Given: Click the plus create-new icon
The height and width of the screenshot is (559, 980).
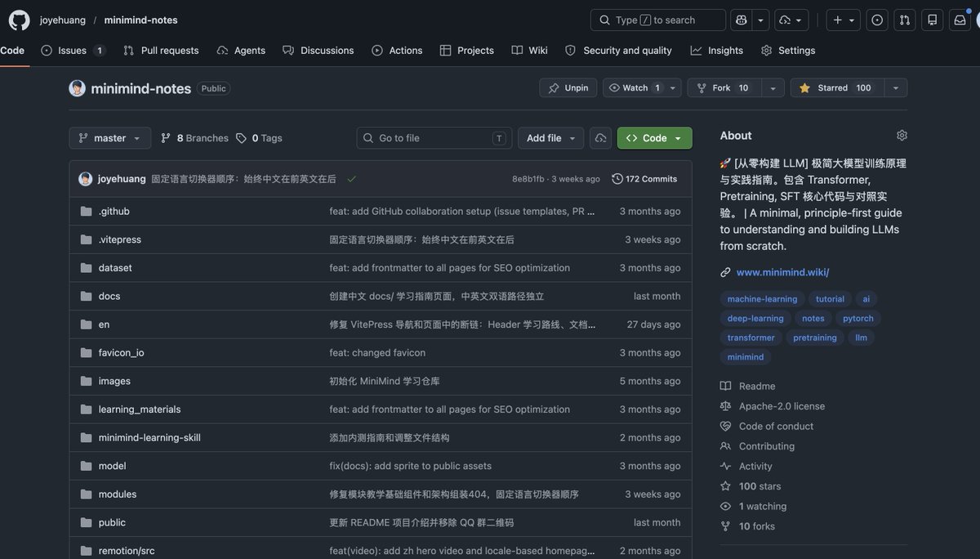Looking at the screenshot, I should 837,20.
